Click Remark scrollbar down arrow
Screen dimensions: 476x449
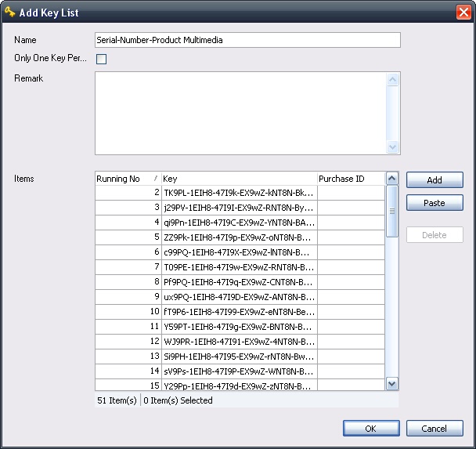[x=393, y=147]
